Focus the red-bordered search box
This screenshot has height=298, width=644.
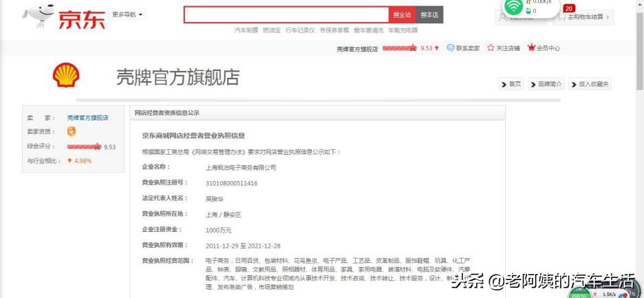(286, 15)
